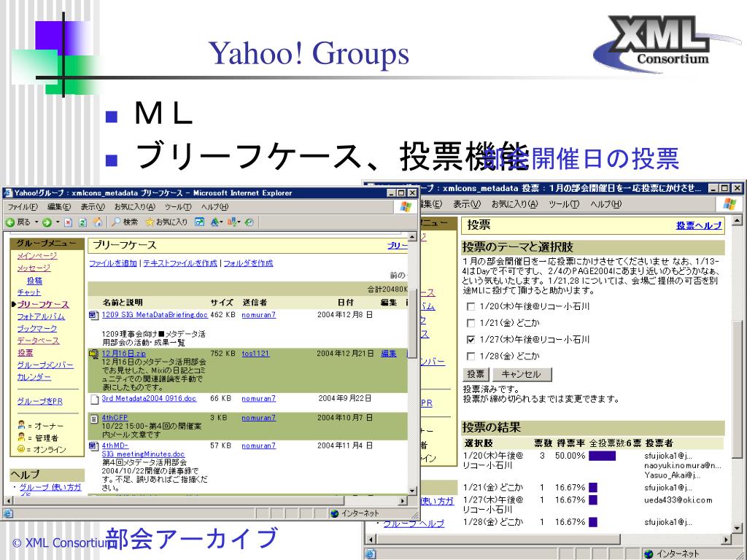Click zip icon beside 12月16日.zip

(94, 354)
